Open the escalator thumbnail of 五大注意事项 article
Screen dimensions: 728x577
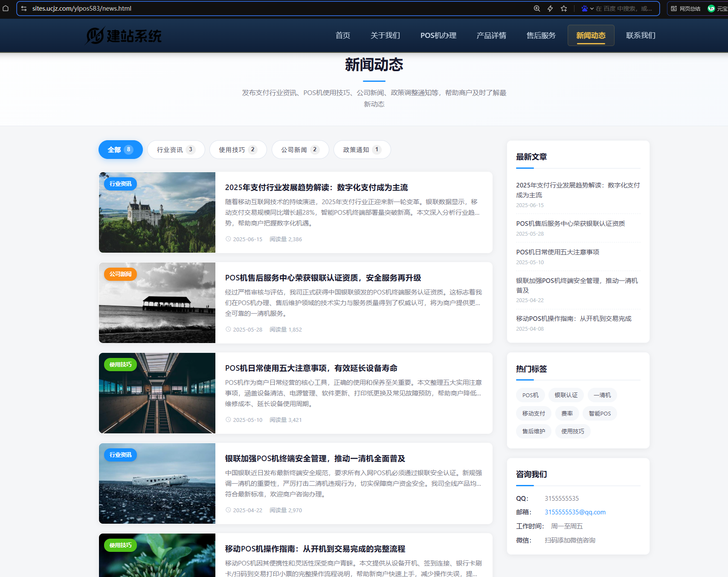point(157,393)
